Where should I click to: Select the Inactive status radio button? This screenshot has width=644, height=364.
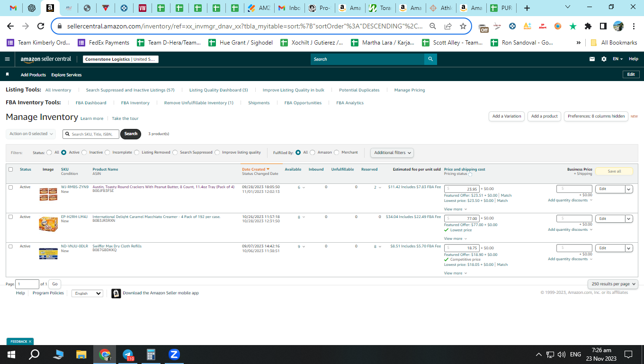coord(84,153)
